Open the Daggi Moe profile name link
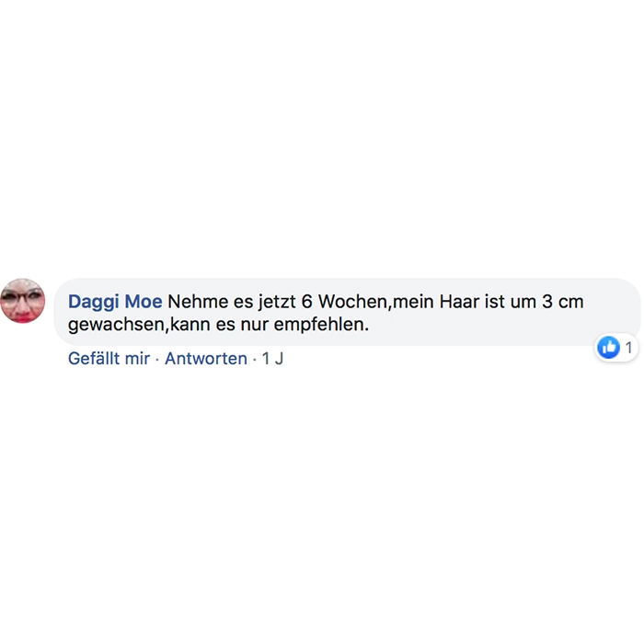Image resolution: width=644 pixels, height=644 pixels. (115, 302)
